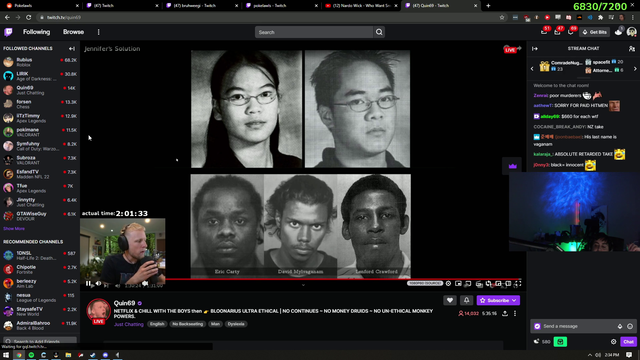Click the Get Bits button
Image resolution: width=640 pixels, height=360 pixels.
(595, 32)
